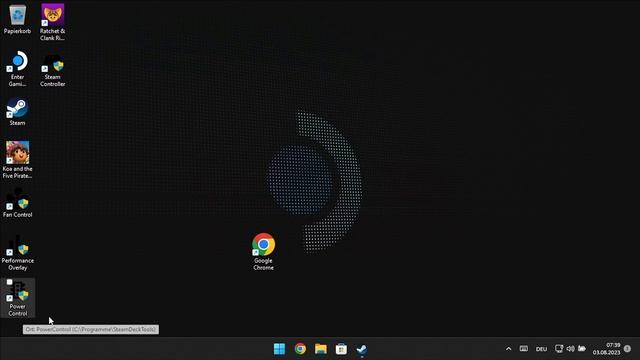Viewport: 640px width, 360px height.
Task: Select the Ratchet & Clank desktop shortcut
Action: pos(53,22)
